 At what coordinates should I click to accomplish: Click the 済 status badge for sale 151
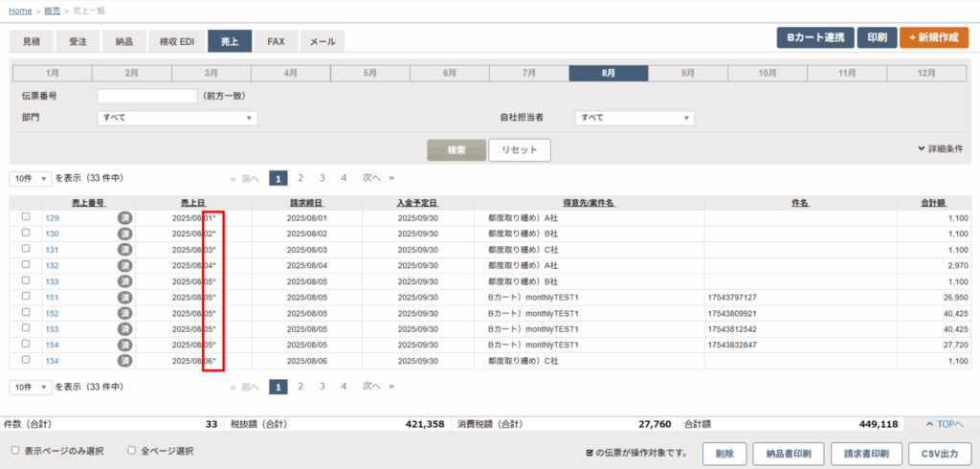click(x=124, y=298)
